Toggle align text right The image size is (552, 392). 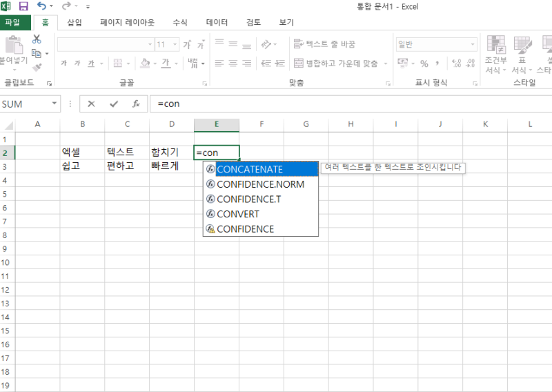[x=247, y=63]
